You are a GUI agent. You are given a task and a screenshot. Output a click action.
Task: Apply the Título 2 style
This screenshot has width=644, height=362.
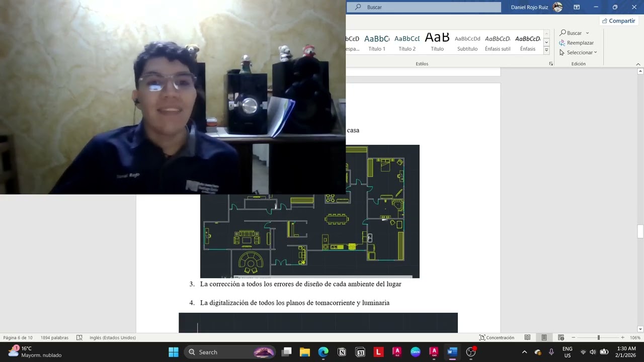pyautogui.click(x=407, y=43)
